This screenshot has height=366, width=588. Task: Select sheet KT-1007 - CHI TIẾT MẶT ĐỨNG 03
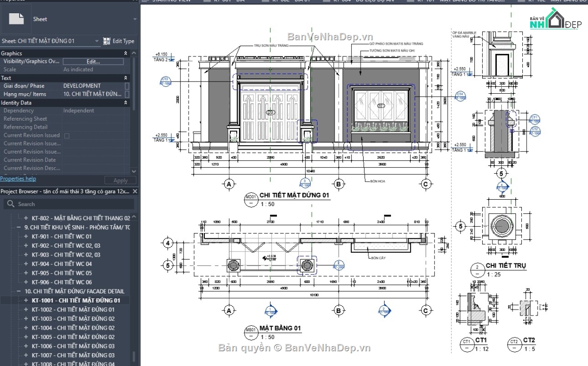click(73, 355)
